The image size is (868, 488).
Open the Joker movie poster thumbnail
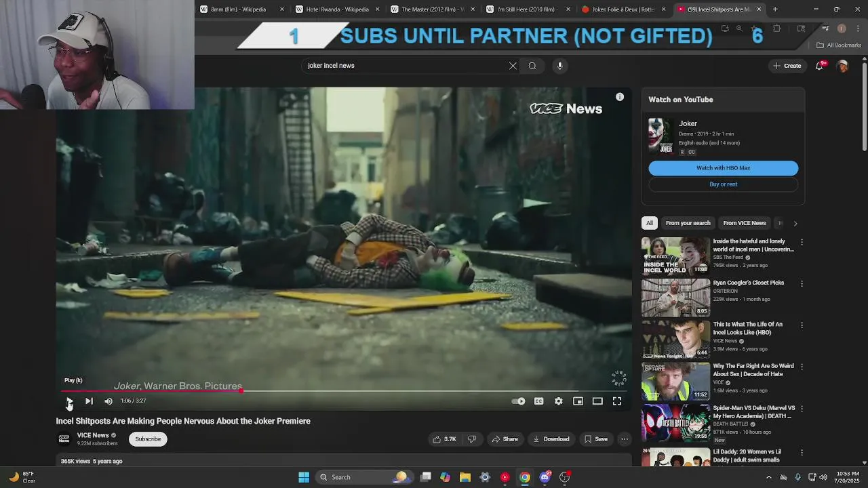[660, 137]
